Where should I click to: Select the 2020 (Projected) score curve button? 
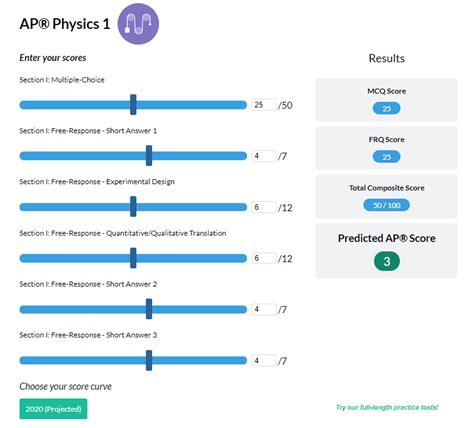[53, 409]
